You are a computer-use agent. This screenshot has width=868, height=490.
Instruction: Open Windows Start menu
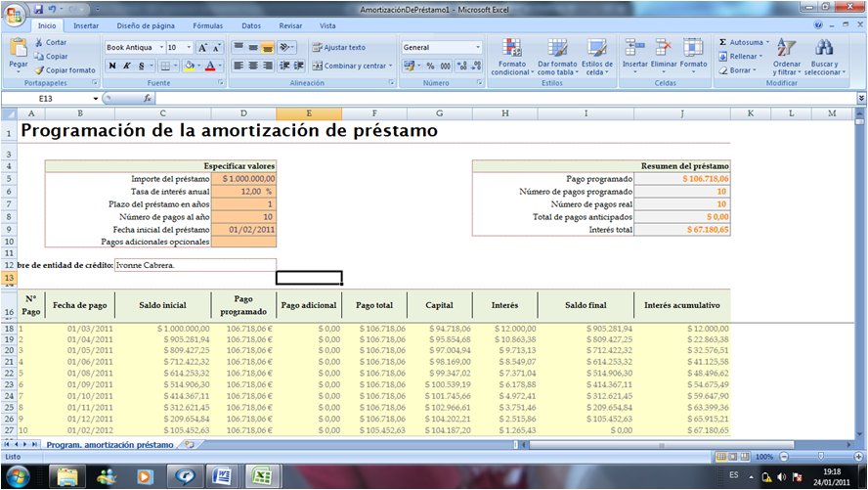tap(18, 476)
